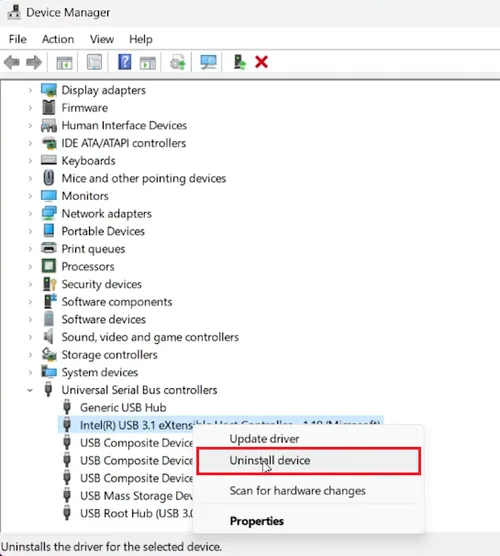Choose Uninstall device from context menu
The height and width of the screenshot is (556, 500).
(x=309, y=461)
